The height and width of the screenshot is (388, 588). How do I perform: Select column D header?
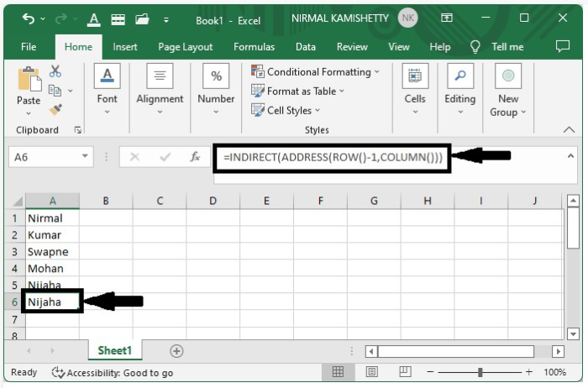click(x=213, y=201)
